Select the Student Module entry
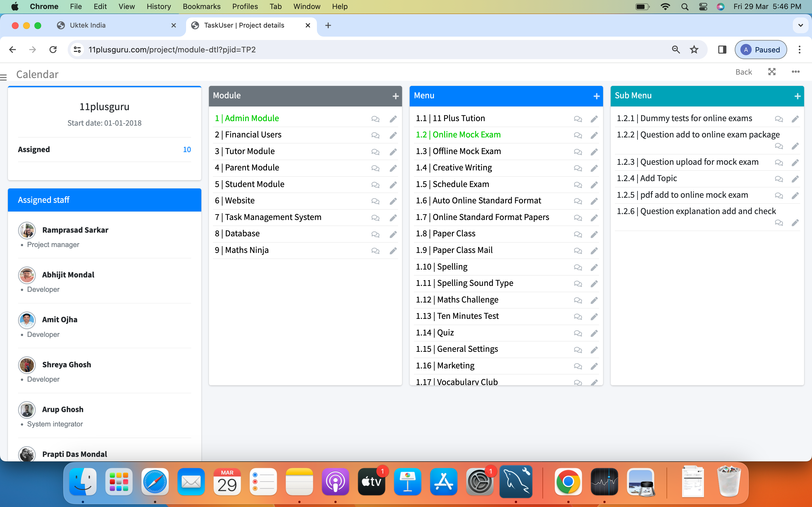The image size is (812, 507). 254,184
